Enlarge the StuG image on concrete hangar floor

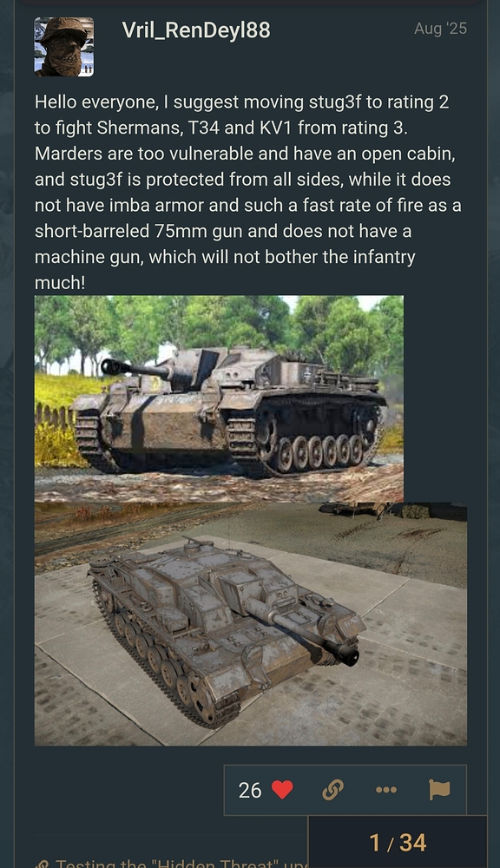(251, 624)
